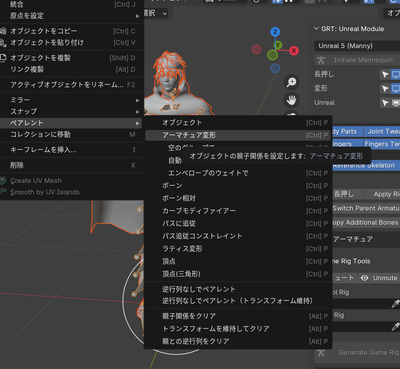Click the eyedropper next to Rig field
Viewport: 400px width, 369px height.
pyautogui.click(x=395, y=327)
